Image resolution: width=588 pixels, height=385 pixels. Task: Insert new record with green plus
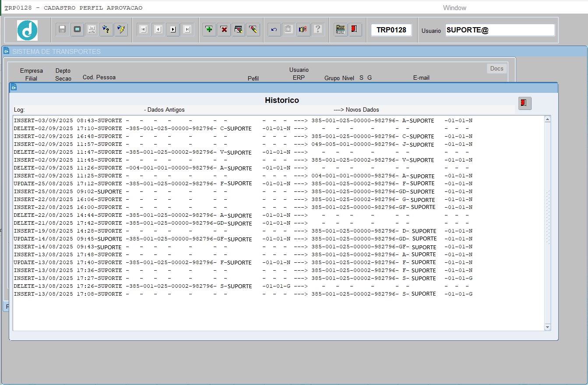pyautogui.click(x=209, y=29)
